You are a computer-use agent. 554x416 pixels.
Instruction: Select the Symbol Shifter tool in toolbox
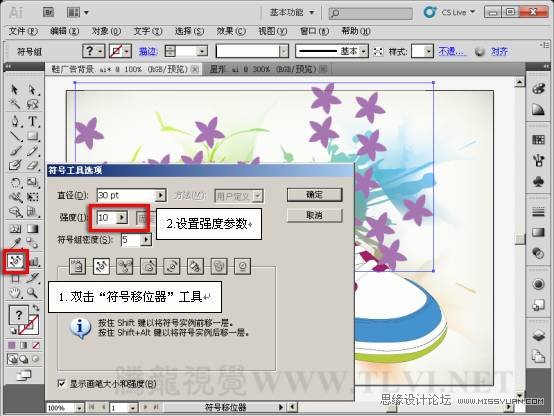[x=16, y=262]
